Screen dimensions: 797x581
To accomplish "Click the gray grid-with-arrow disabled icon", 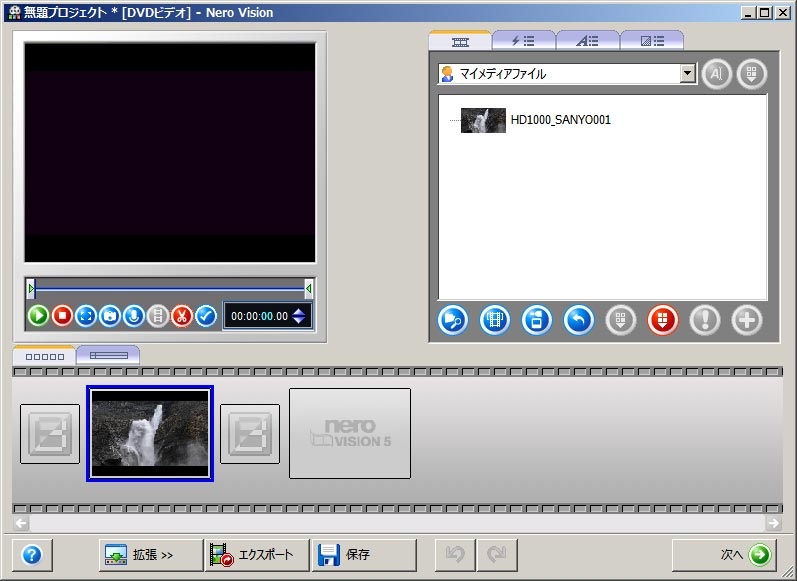I will [621, 320].
